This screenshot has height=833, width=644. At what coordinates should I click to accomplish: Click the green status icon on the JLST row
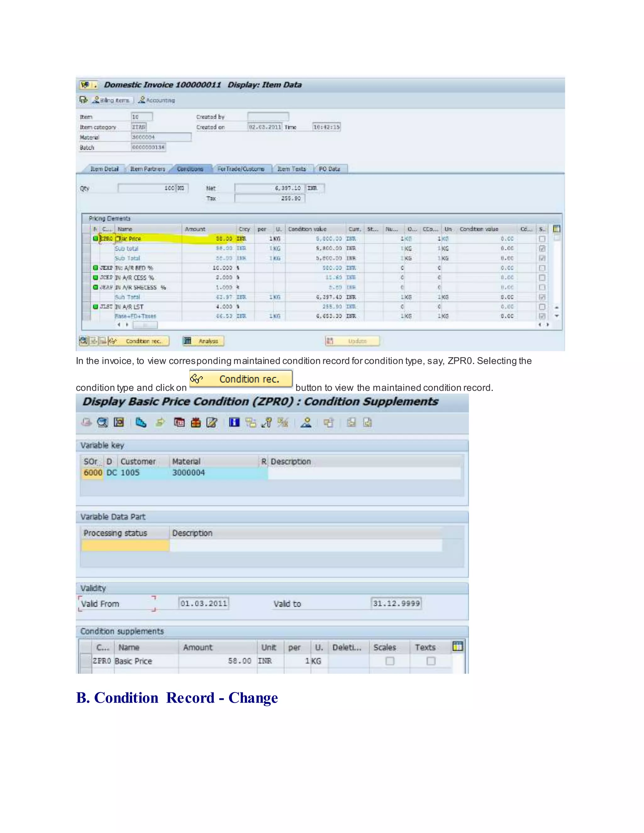coord(95,306)
